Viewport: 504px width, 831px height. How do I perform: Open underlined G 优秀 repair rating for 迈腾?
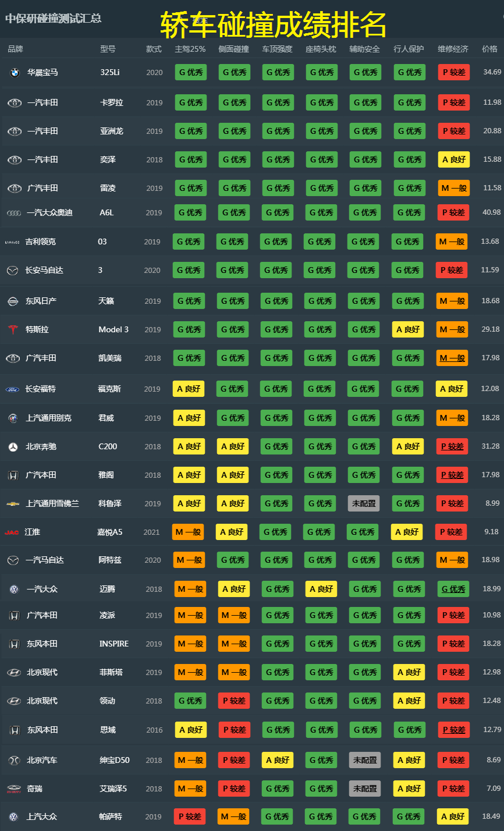[x=453, y=589]
